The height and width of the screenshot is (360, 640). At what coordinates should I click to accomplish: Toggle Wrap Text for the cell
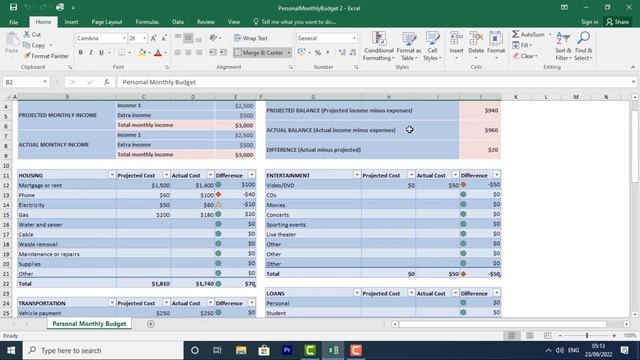point(251,38)
